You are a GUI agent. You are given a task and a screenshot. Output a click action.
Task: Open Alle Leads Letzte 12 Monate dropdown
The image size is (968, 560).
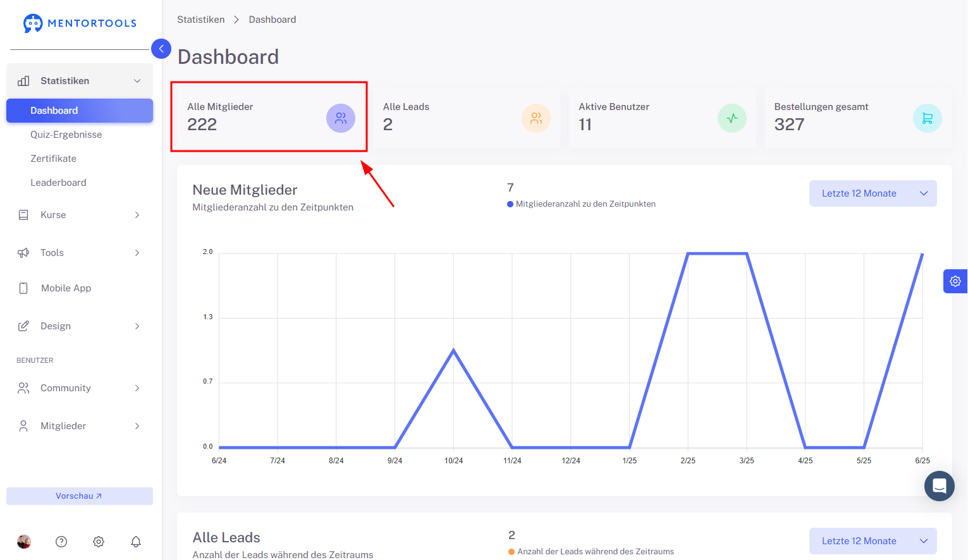873,541
